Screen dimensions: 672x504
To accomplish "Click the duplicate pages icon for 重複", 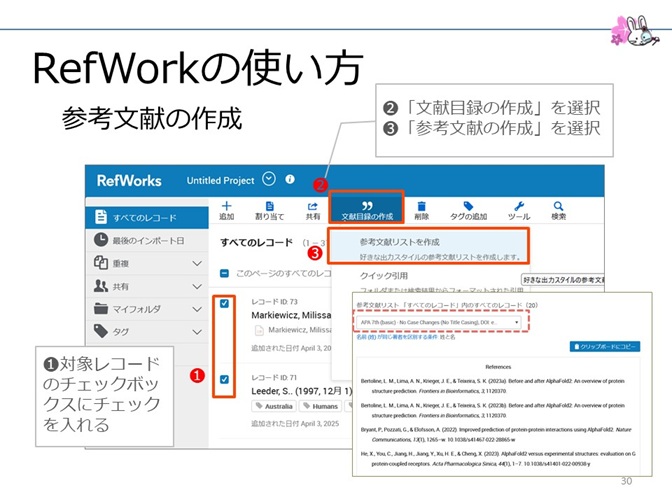I will coord(101,262).
